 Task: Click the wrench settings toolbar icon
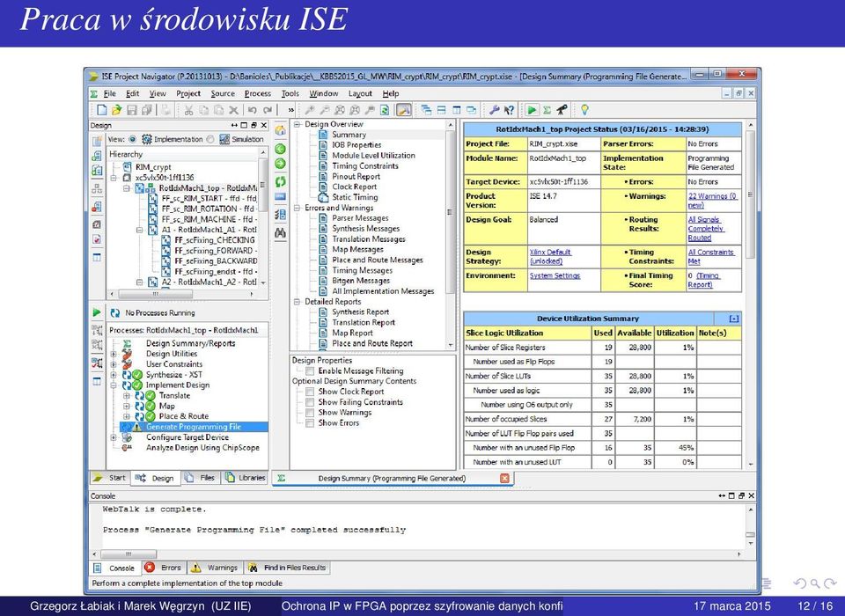(x=494, y=110)
